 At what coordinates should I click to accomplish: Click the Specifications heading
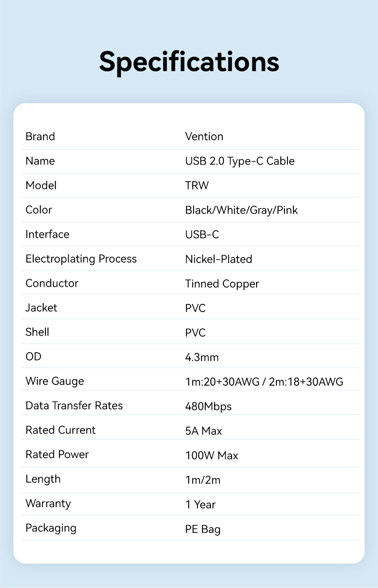[189, 62]
